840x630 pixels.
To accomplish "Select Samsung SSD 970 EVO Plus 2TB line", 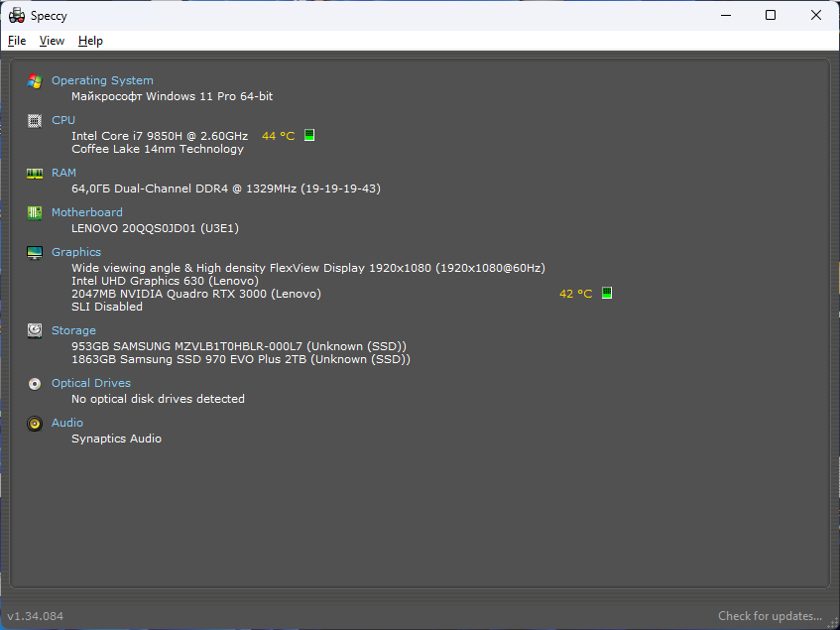I will [x=241, y=359].
